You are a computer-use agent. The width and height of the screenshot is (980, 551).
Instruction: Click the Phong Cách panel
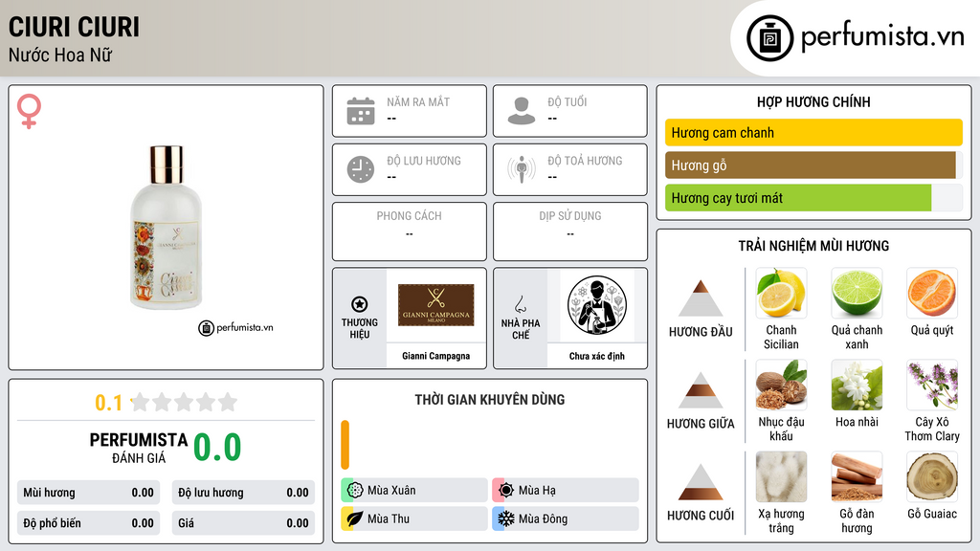pos(410,231)
